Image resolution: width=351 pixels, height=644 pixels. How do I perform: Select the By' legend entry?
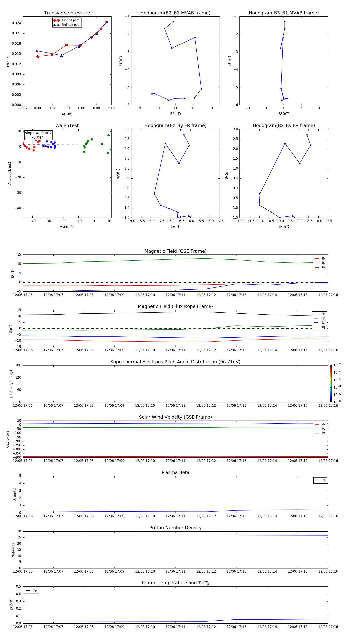pos(320,318)
